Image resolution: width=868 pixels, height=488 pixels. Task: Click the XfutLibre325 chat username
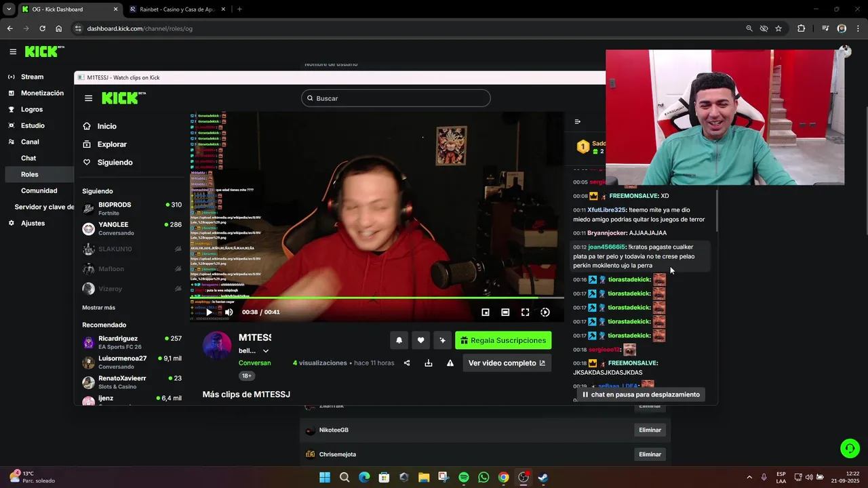606,210
